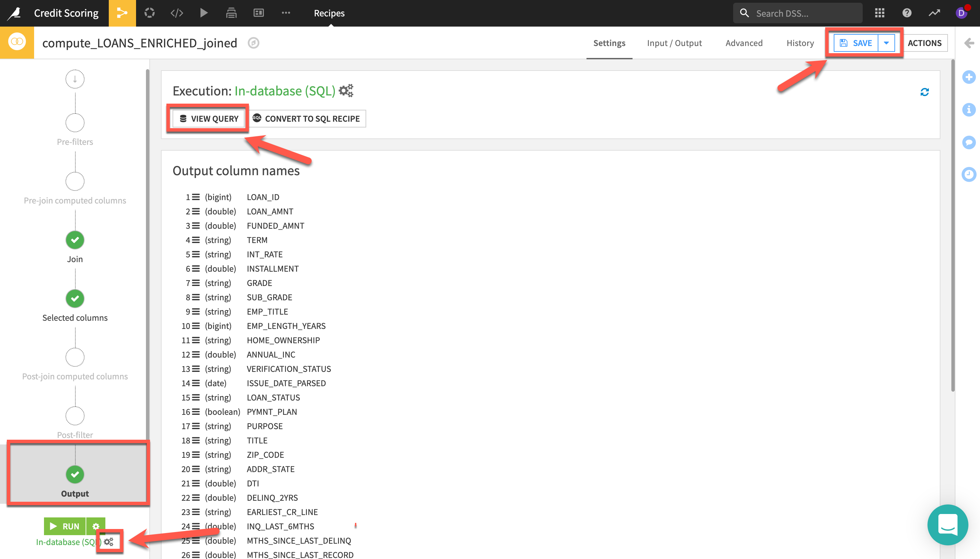Click the help question mark icon

click(x=907, y=13)
